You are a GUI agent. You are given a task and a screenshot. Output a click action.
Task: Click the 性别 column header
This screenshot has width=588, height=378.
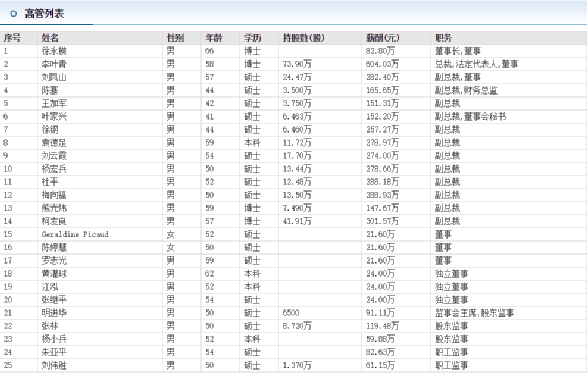tap(175, 38)
